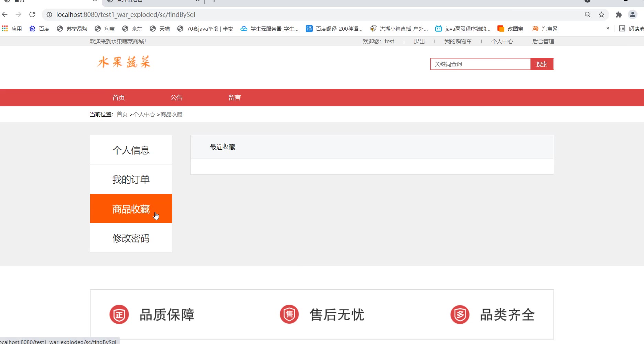This screenshot has height=344, width=644.
Task: Click the 退出 logout link
Action: pyautogui.click(x=419, y=42)
